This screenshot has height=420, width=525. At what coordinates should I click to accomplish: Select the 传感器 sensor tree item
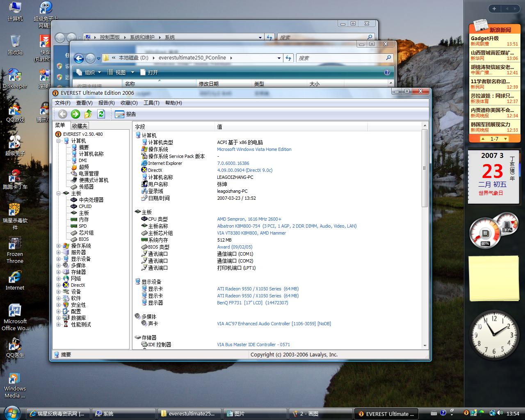click(x=86, y=187)
